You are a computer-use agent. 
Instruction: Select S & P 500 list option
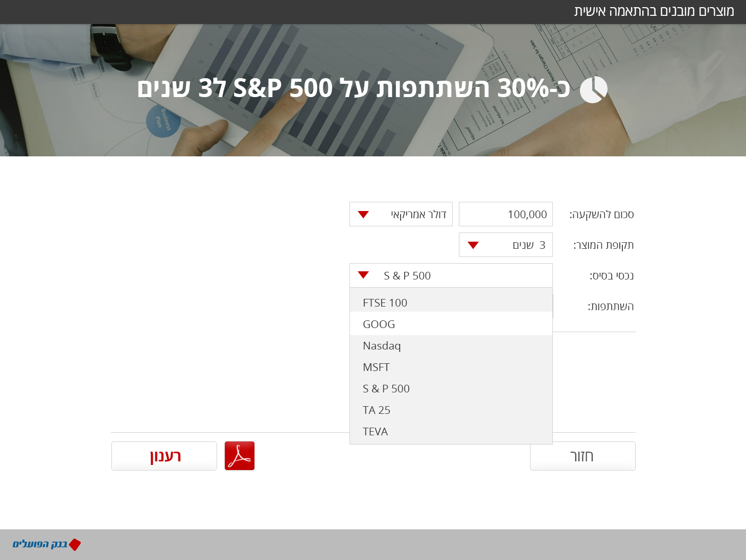[451, 388]
